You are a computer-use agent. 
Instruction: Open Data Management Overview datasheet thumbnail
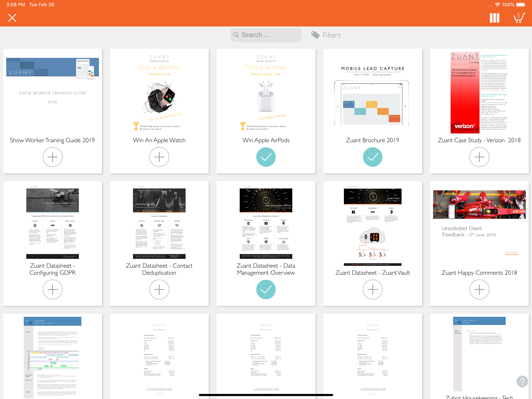pos(266,222)
